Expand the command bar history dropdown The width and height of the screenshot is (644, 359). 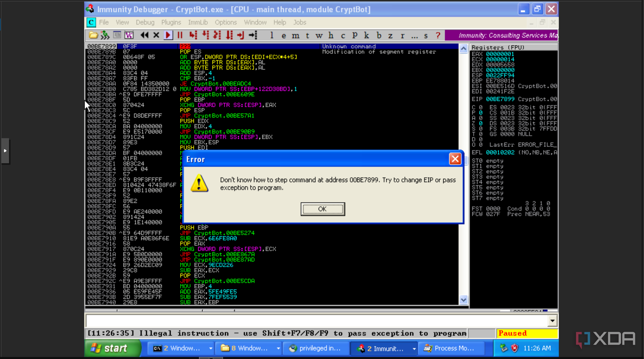coord(552,321)
